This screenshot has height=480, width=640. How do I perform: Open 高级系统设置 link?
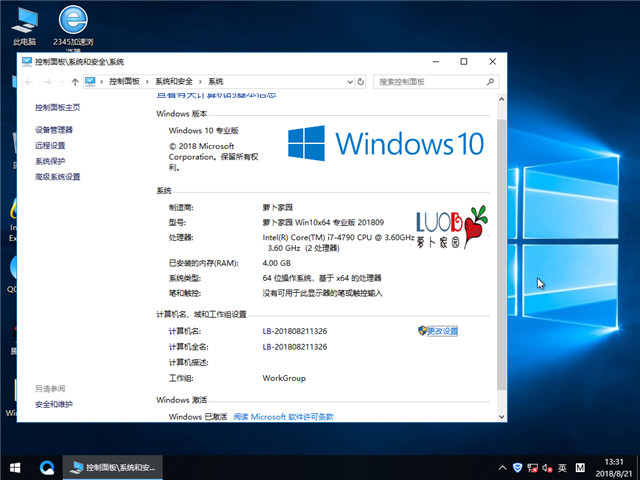(58, 177)
